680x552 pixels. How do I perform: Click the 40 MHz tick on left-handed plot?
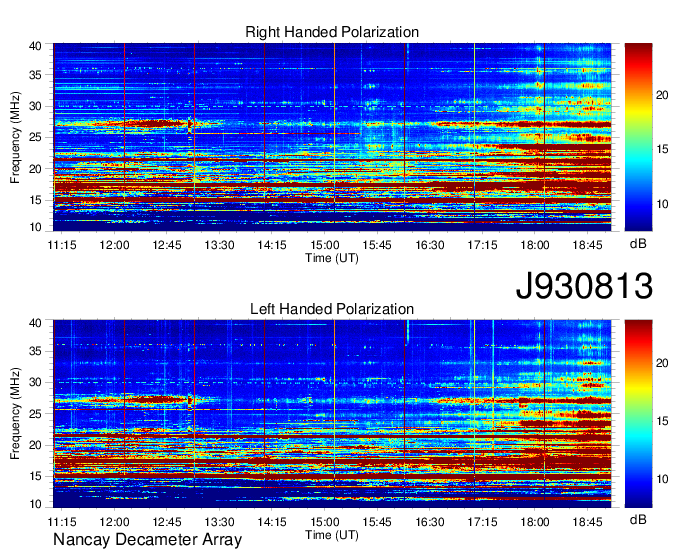(35, 323)
